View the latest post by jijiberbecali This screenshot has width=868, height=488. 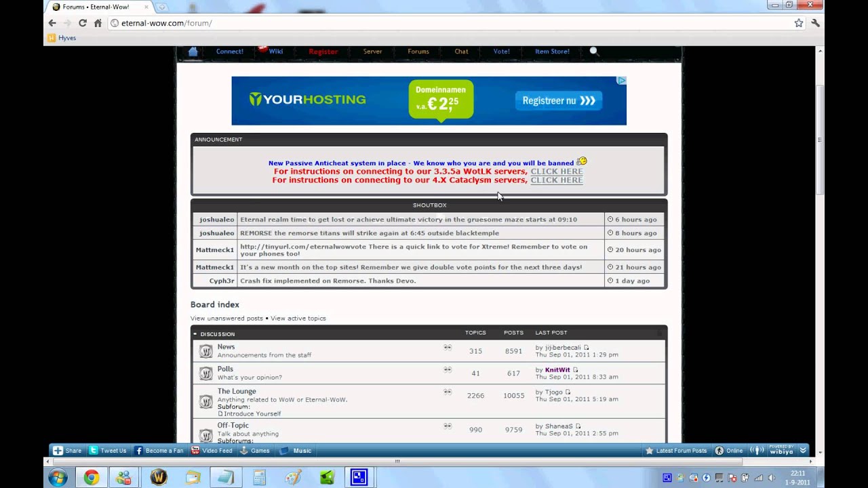(x=587, y=348)
